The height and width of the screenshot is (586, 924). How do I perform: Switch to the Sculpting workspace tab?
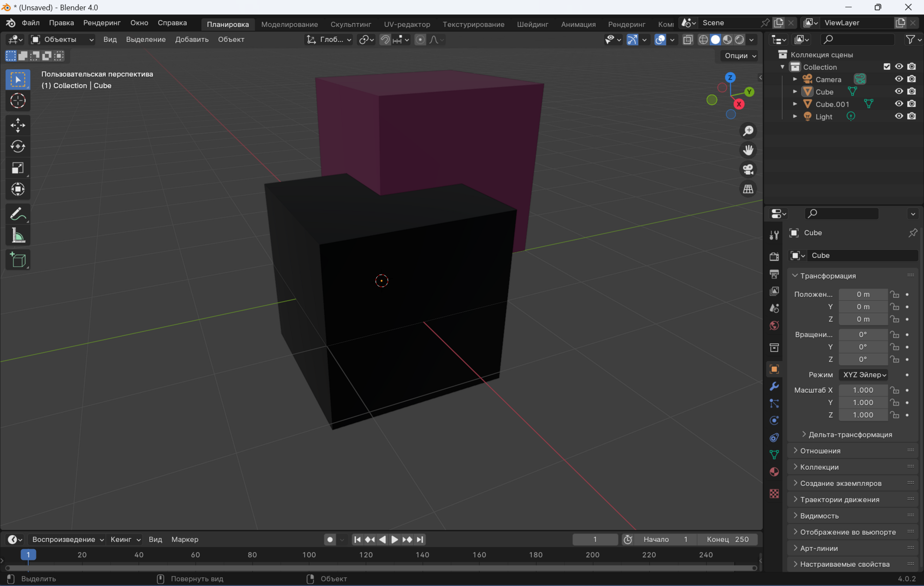coord(351,24)
